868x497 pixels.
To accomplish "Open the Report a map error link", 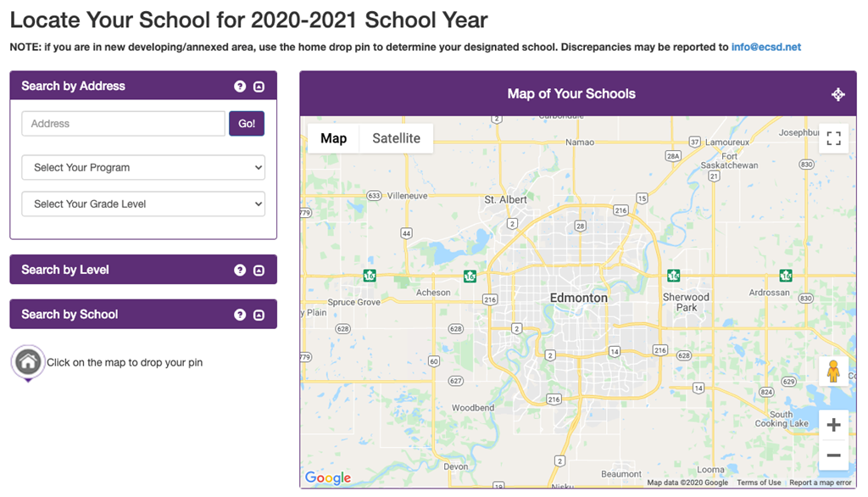I will [820, 483].
